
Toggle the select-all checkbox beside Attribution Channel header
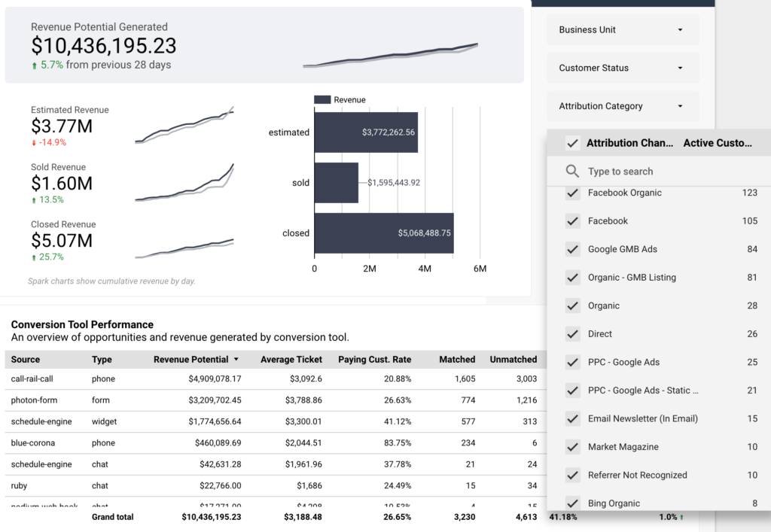coord(572,143)
